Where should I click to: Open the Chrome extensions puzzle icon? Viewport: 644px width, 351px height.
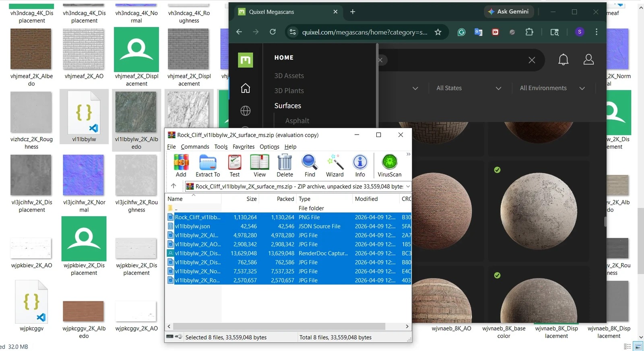coord(529,32)
